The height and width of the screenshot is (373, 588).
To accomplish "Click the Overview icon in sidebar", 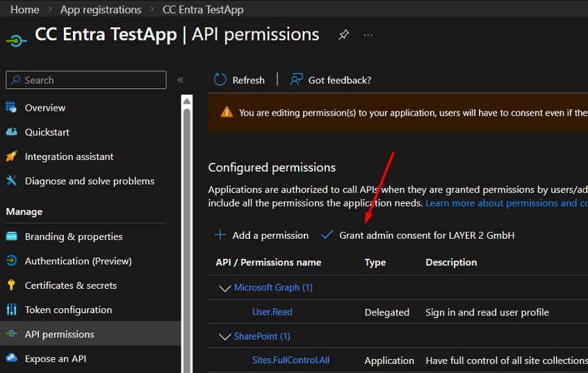I will 11,108.
